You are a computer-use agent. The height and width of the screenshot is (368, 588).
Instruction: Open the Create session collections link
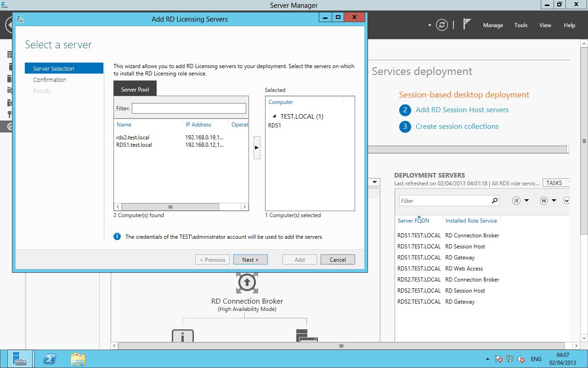pos(457,126)
